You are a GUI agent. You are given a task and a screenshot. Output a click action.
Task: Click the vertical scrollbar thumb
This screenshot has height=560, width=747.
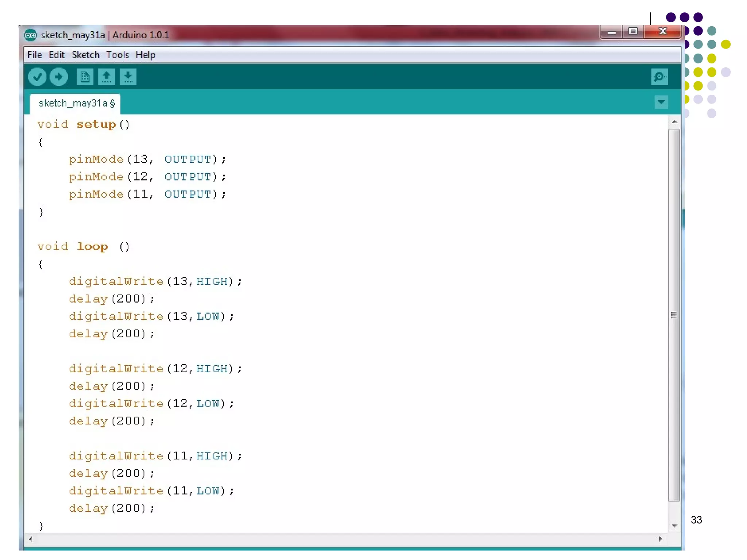(x=674, y=315)
